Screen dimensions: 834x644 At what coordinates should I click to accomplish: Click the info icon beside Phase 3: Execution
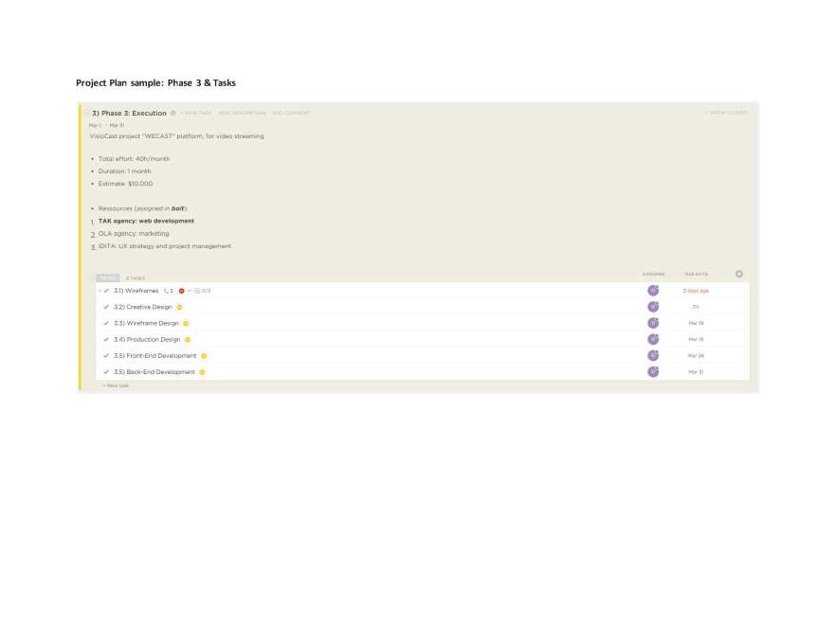pyautogui.click(x=173, y=113)
